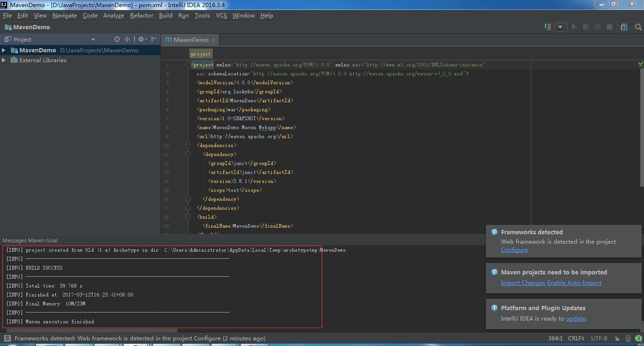Open the Window menu
This screenshot has height=346, width=644.
tap(243, 15)
